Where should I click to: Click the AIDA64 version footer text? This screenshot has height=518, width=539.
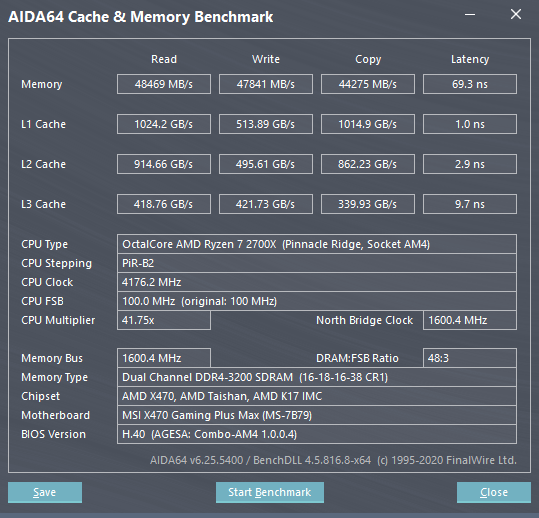(333, 460)
